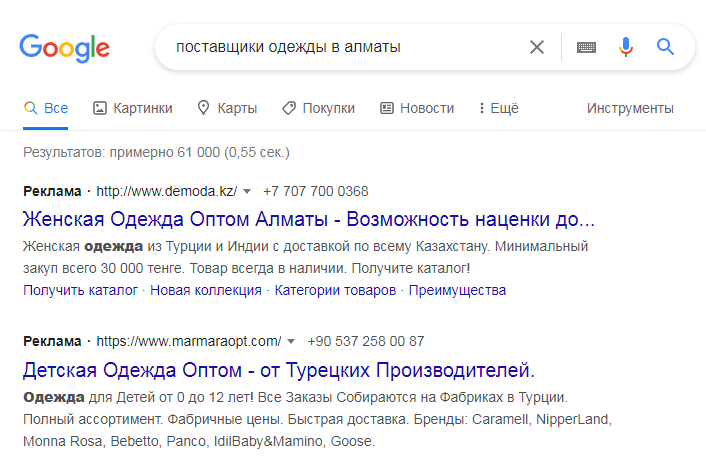This screenshot has width=706, height=474.
Task: Click the http://www.demoda.kz/ URL text
Action: (x=167, y=191)
